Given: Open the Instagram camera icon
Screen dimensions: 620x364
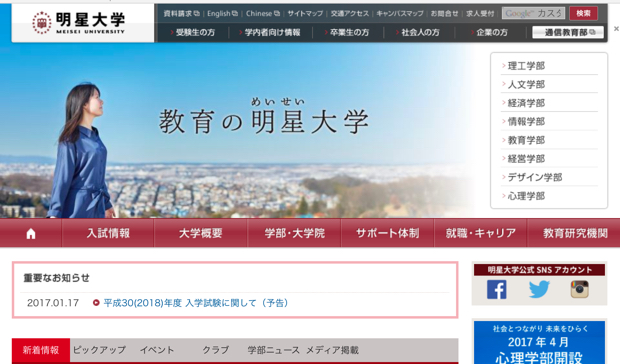Looking at the screenshot, I should click(579, 289).
